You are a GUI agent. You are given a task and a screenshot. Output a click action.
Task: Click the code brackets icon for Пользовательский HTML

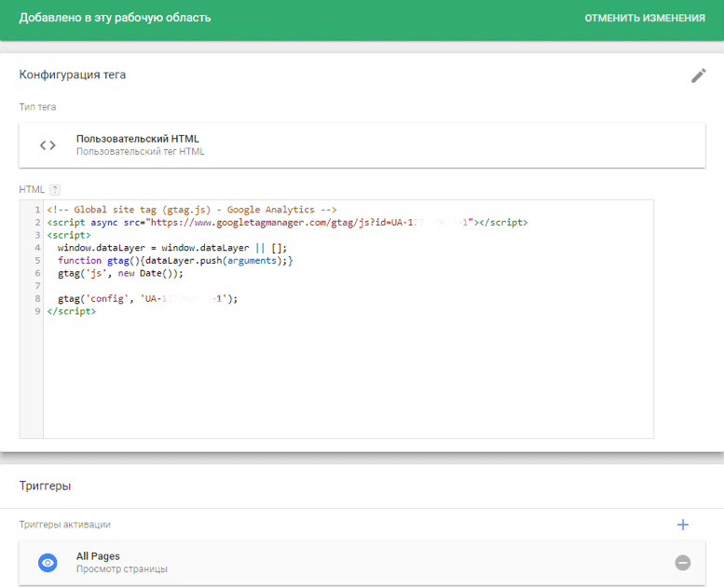(x=48, y=144)
